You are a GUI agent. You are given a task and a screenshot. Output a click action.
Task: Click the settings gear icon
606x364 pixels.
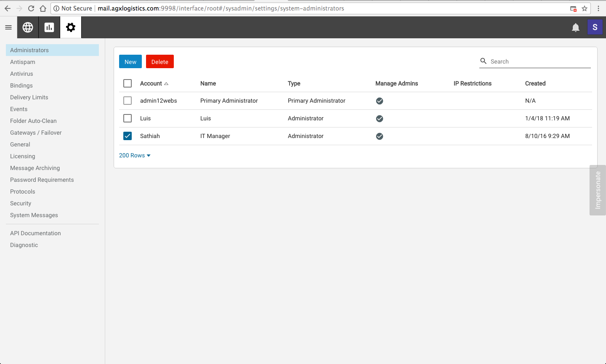[x=71, y=27]
